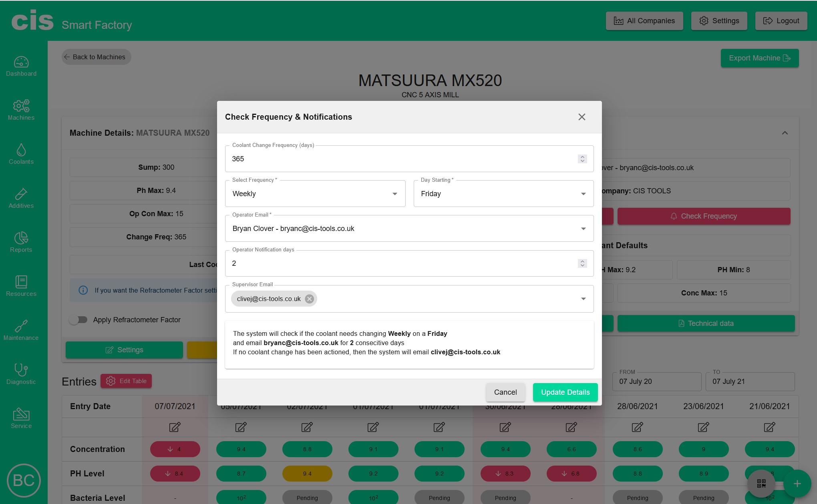
Task: Remove clivej@cis-tools.co.uk supervisor chip
Action: tap(309, 299)
